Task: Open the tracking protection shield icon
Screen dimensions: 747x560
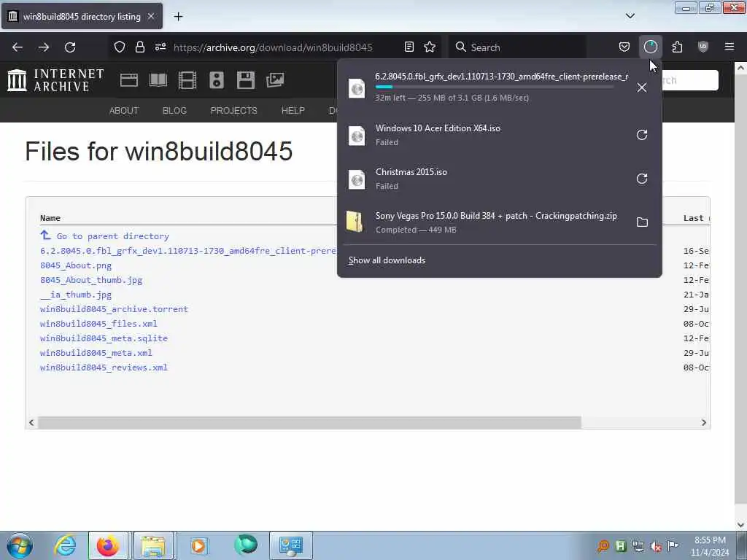Action: [120, 47]
